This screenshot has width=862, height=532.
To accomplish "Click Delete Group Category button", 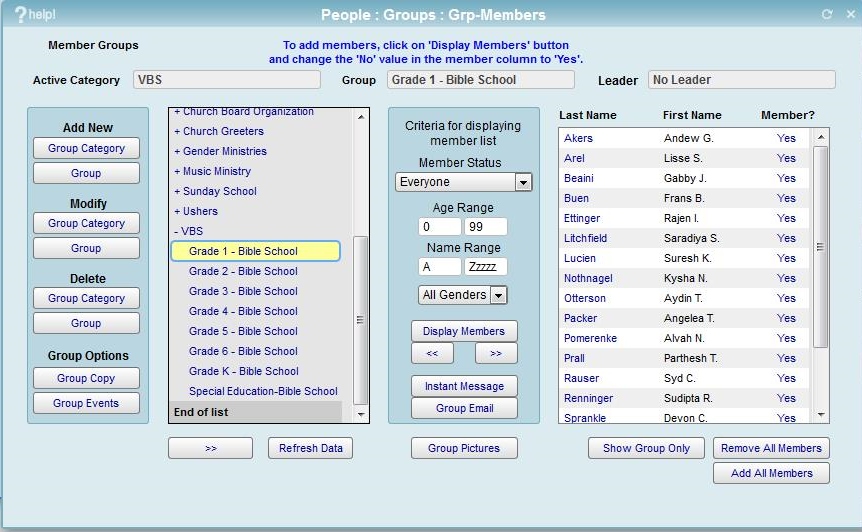I will [x=86, y=298].
